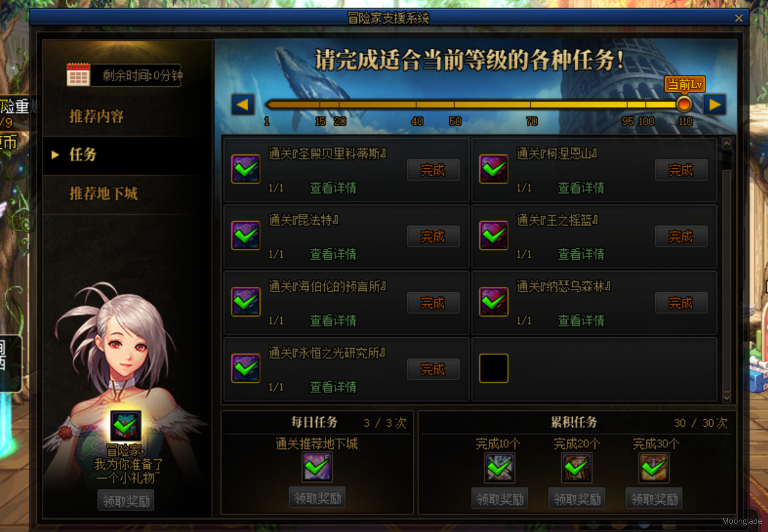
Task: Open the 推荐内容 tab
Action: coord(97,116)
